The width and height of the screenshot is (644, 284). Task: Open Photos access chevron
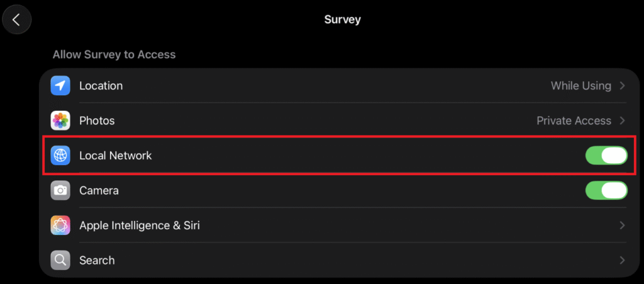623,120
